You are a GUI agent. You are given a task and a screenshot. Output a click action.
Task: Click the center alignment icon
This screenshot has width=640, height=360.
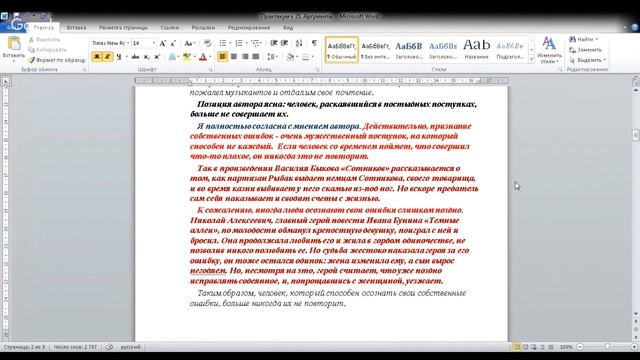234,57
